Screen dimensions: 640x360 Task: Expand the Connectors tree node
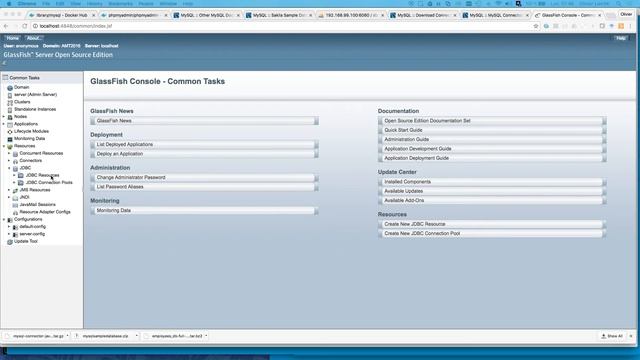9,161
